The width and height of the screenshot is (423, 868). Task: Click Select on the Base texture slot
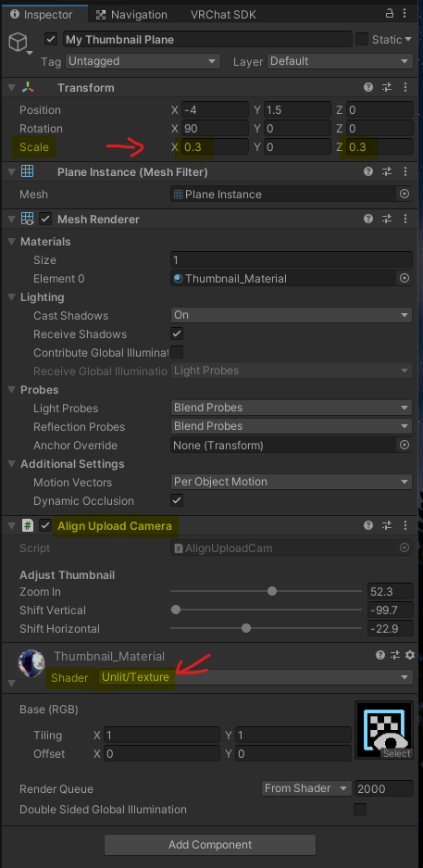point(396,753)
